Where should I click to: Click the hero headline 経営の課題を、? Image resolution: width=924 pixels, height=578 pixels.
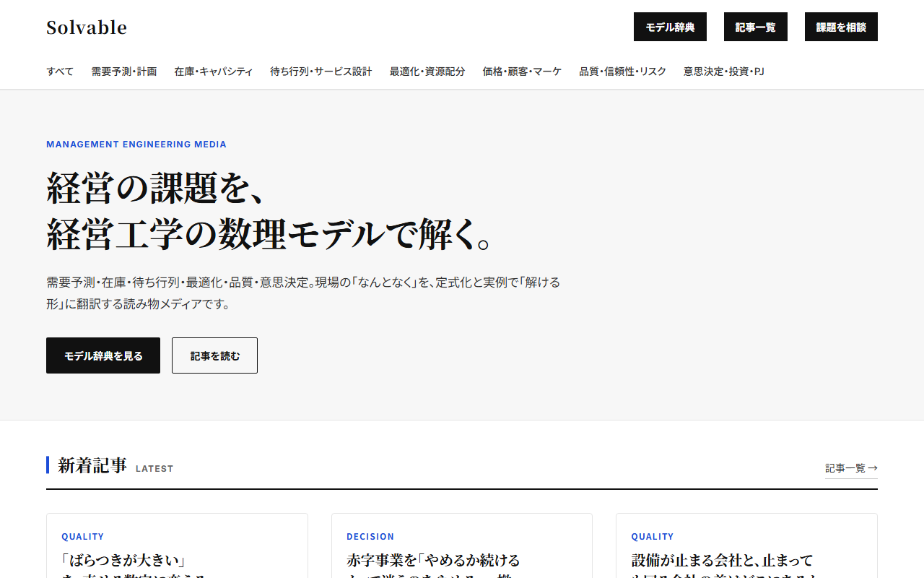point(157,188)
